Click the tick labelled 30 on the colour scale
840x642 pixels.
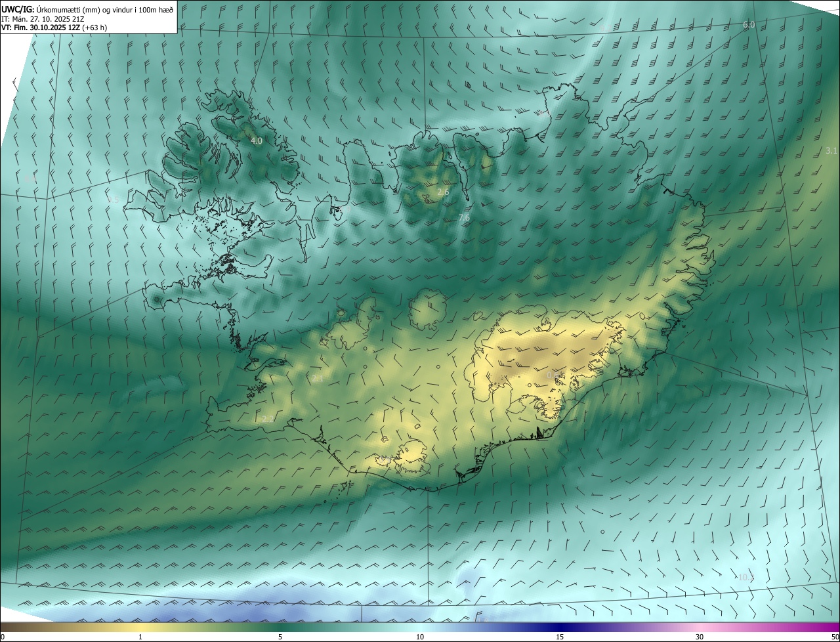tap(700, 637)
